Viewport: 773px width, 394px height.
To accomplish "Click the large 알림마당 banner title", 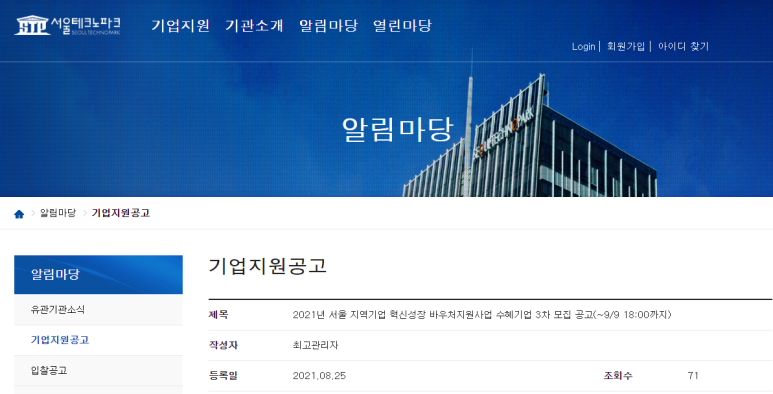I will coord(397,130).
